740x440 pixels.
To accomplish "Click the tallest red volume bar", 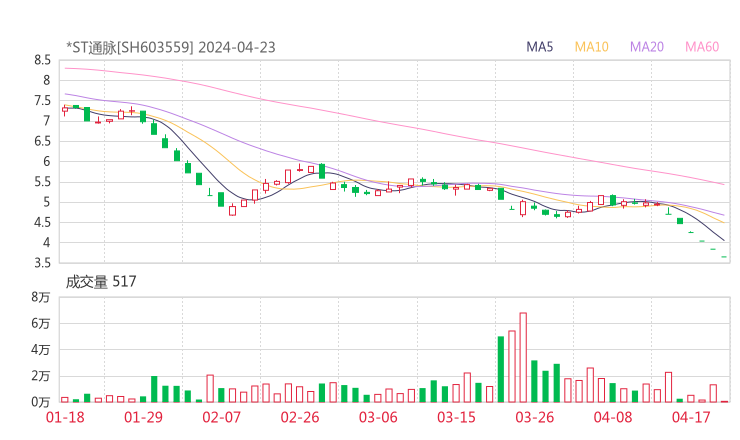I will (523, 357).
